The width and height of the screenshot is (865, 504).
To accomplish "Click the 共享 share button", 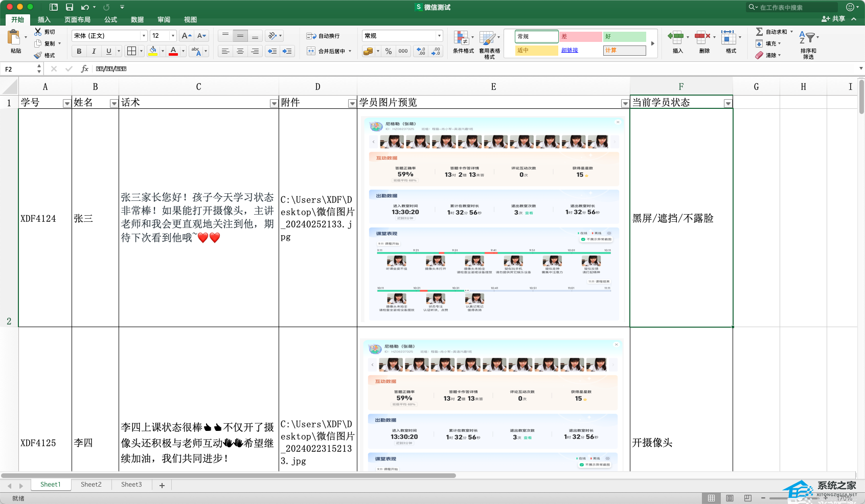I will click(833, 19).
